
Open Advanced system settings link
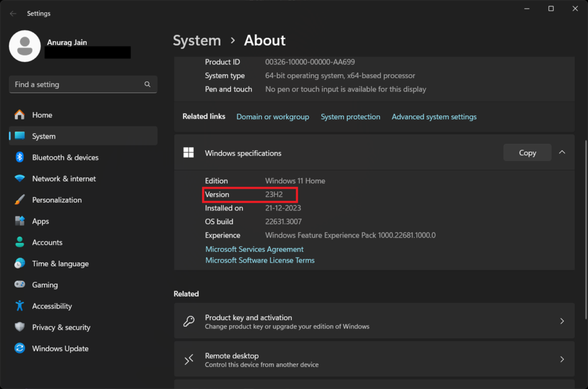point(434,117)
